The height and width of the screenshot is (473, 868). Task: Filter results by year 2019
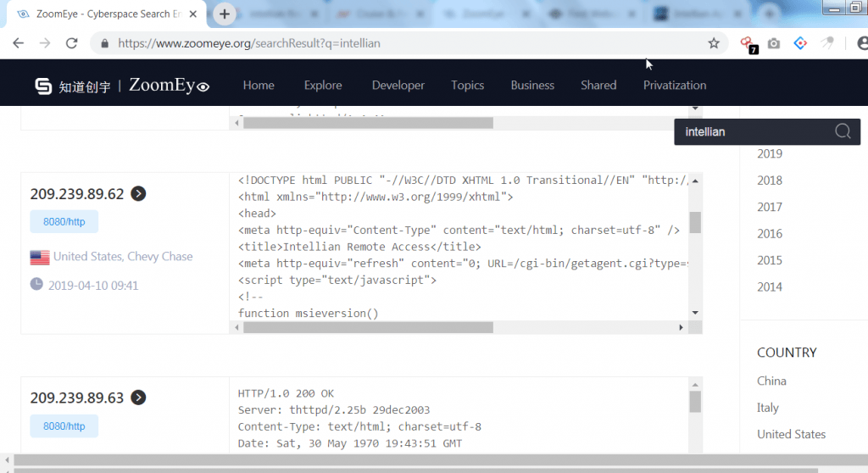tap(770, 153)
